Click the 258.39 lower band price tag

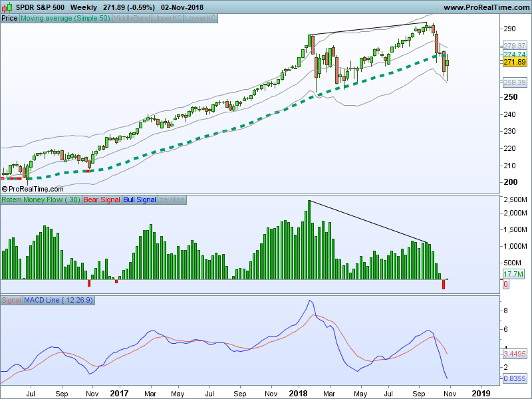[514, 82]
